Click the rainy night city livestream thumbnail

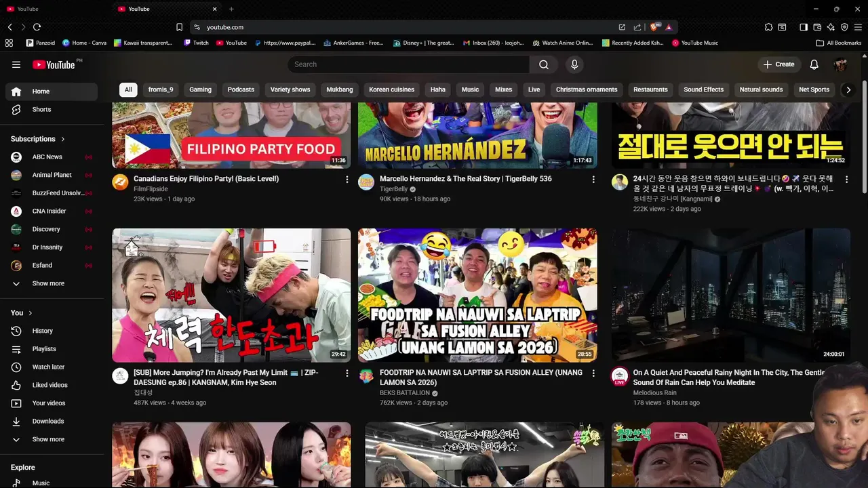731,295
